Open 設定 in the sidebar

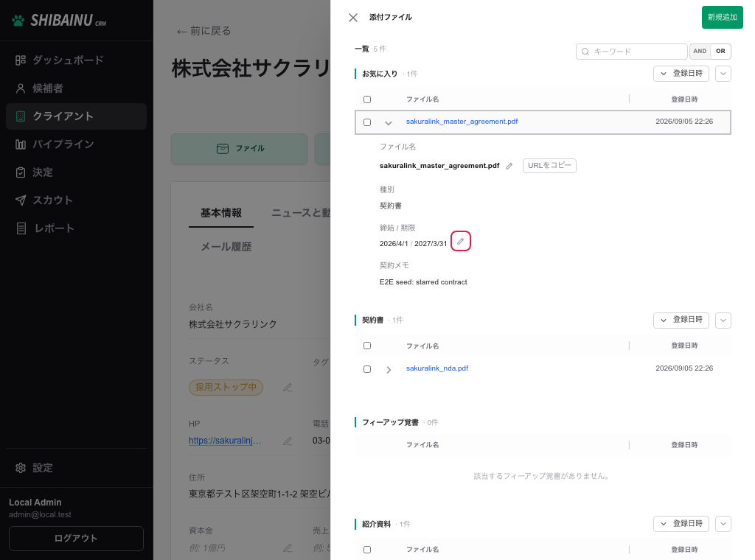coord(76,468)
